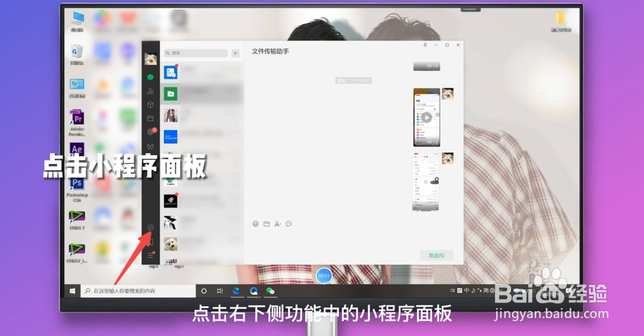Viewport: 644px width, 336px height.
Task: Click the Cortana circle on taskbar
Action: (204, 291)
